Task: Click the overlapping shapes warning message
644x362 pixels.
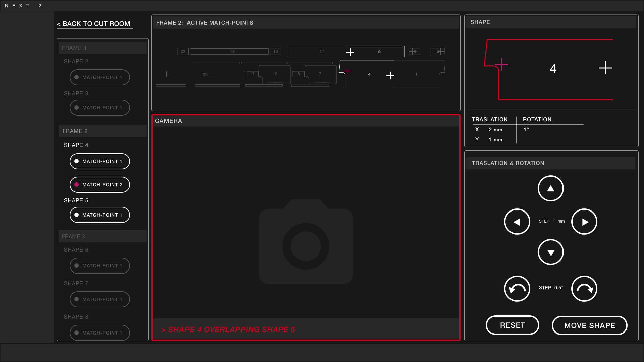Action: pyautogui.click(x=228, y=330)
